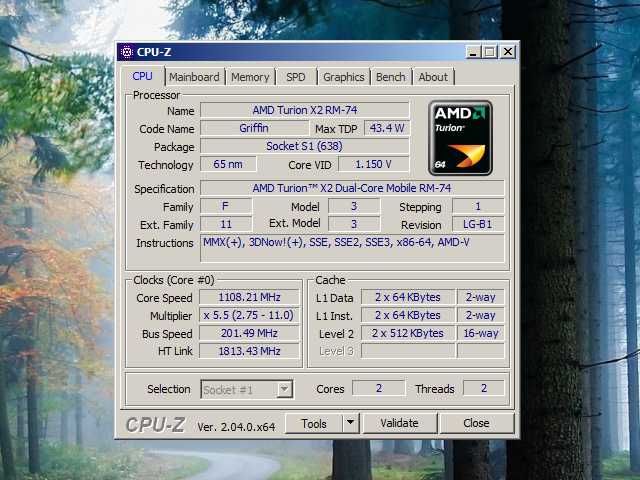Screen dimensions: 640x480
Task: Close CPU-Z using title bar X
Action: click(x=508, y=52)
